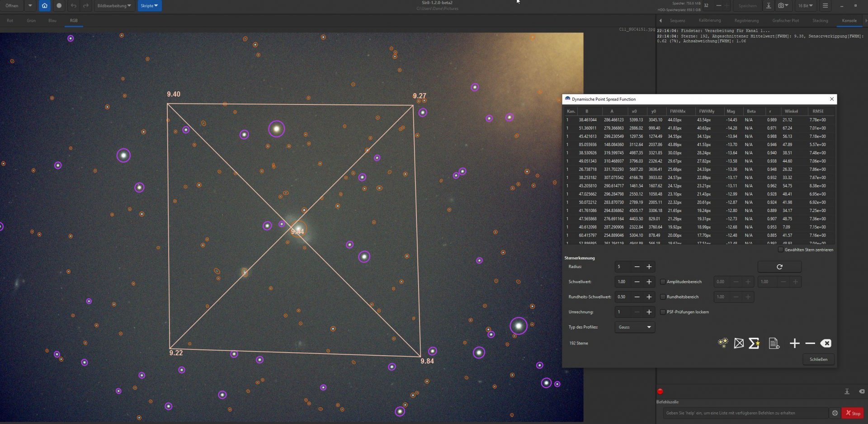Switch to the Sequenz tab
The width and height of the screenshot is (868, 424).
[677, 21]
